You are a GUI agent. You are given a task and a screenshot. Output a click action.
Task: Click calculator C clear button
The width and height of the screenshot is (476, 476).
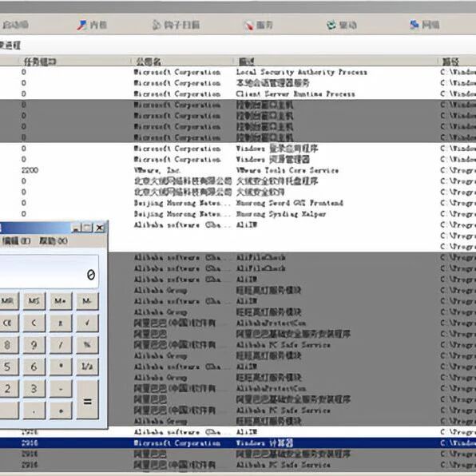34,323
